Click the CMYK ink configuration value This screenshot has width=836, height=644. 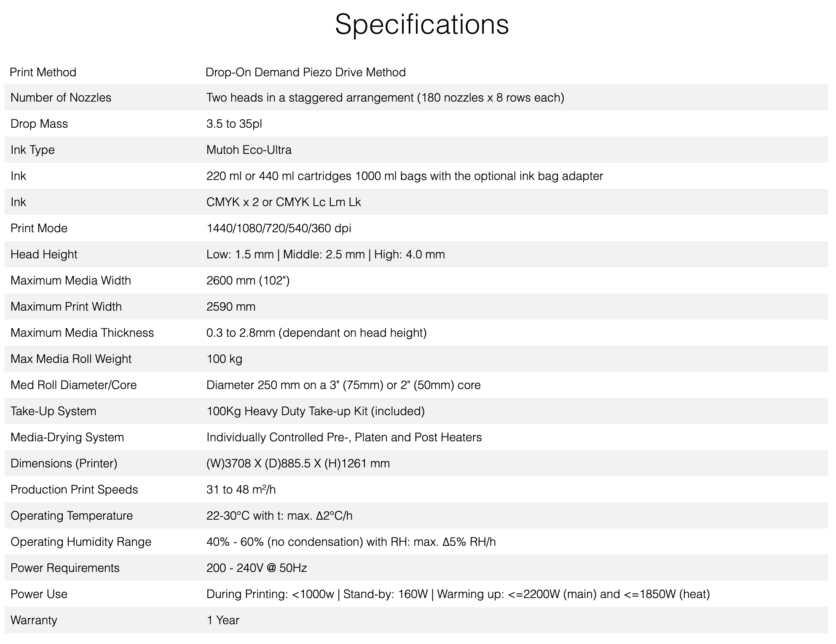pyautogui.click(x=284, y=202)
